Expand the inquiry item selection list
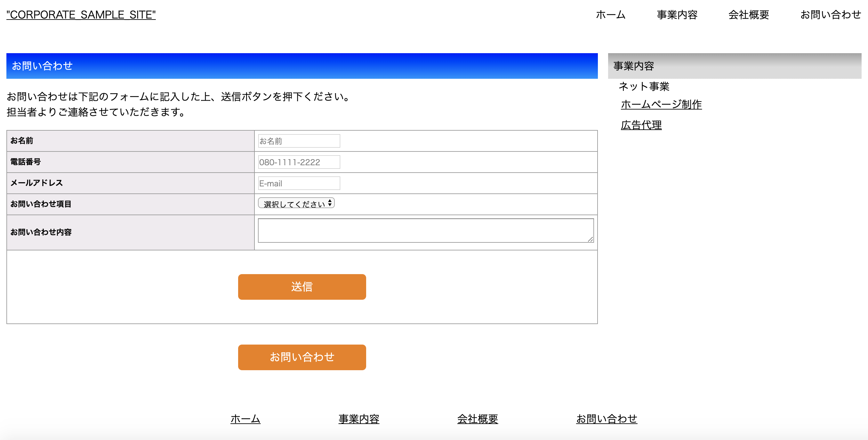The image size is (868, 440). click(x=296, y=203)
